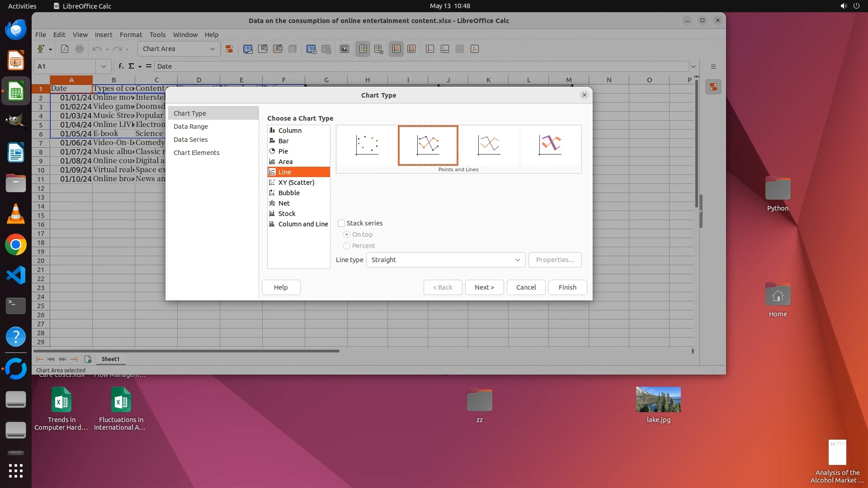Viewport: 868px width, 488px height.
Task: Open the Line type dropdown
Action: click(445, 260)
